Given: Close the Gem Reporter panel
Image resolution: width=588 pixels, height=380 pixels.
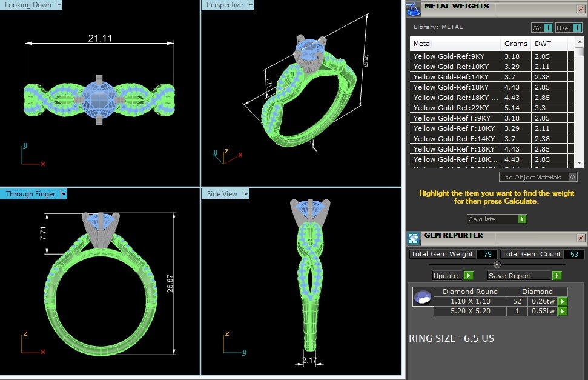Looking at the screenshot, I should tap(581, 238).
